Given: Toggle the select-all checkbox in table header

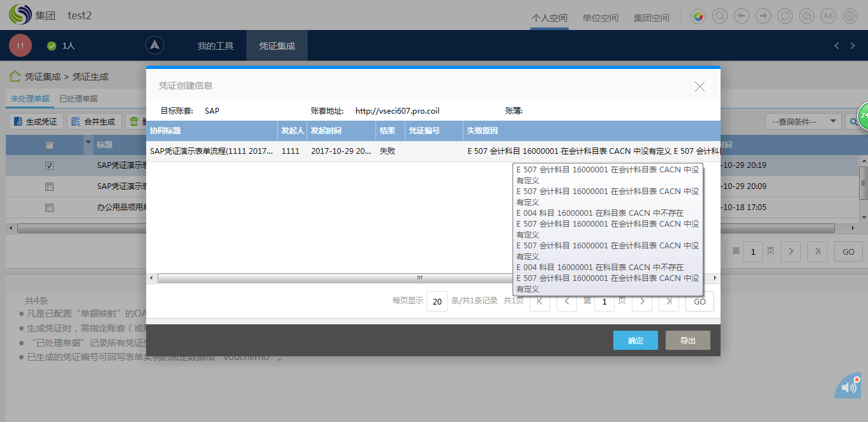Looking at the screenshot, I should (x=49, y=145).
